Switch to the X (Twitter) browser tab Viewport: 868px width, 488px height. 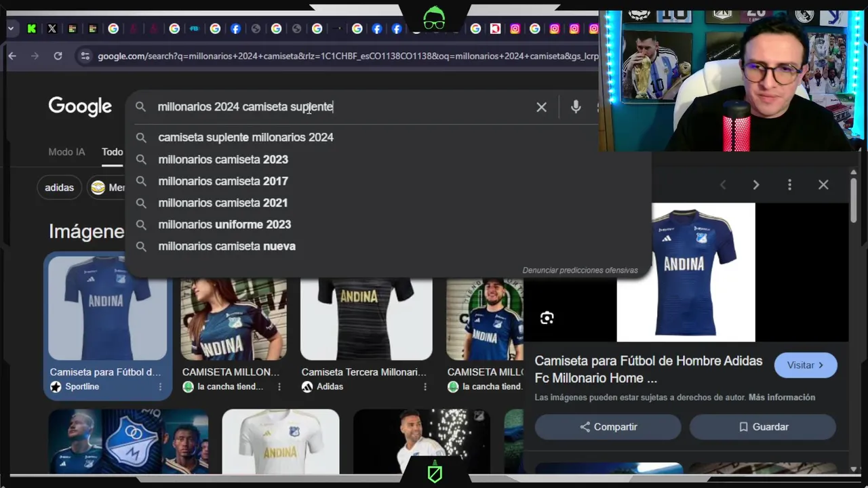click(x=52, y=28)
